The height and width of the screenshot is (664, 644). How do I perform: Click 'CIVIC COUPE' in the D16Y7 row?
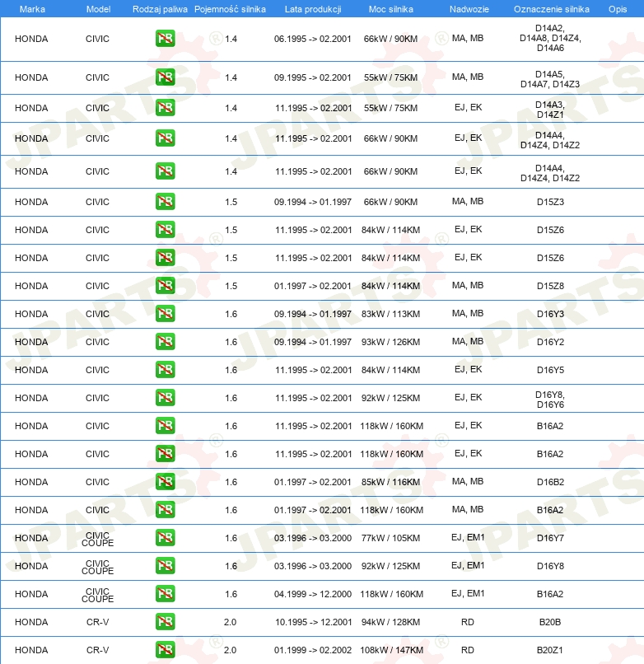[97, 539]
